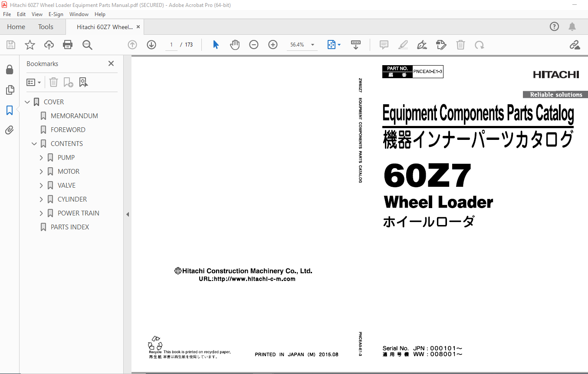
Task: Click the Delete page trash icon in the toolbar
Action: pos(460,45)
